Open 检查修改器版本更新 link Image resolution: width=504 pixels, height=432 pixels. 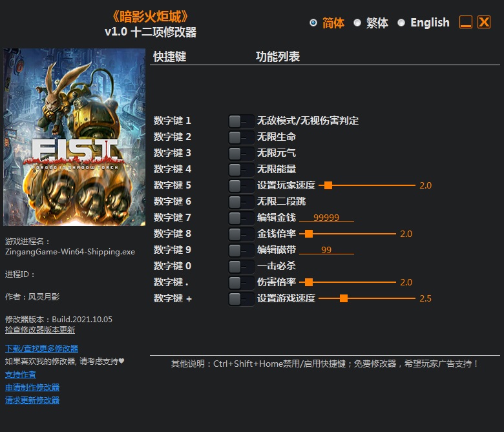click(40, 330)
